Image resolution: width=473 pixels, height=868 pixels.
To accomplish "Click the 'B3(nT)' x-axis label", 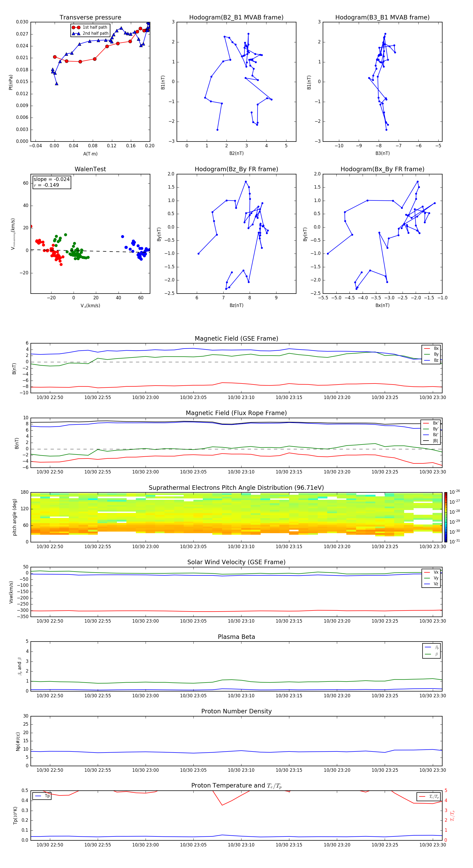I will (x=382, y=153).
